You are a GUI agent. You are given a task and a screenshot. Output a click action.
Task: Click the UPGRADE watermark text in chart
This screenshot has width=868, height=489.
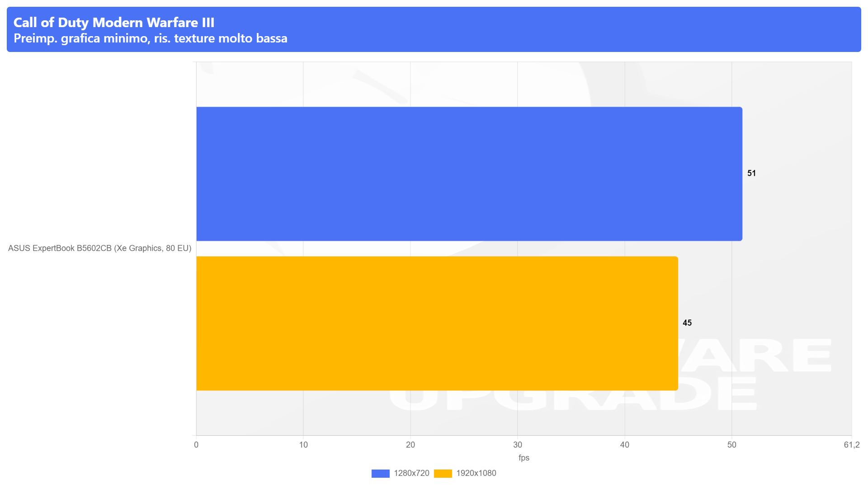(573, 393)
